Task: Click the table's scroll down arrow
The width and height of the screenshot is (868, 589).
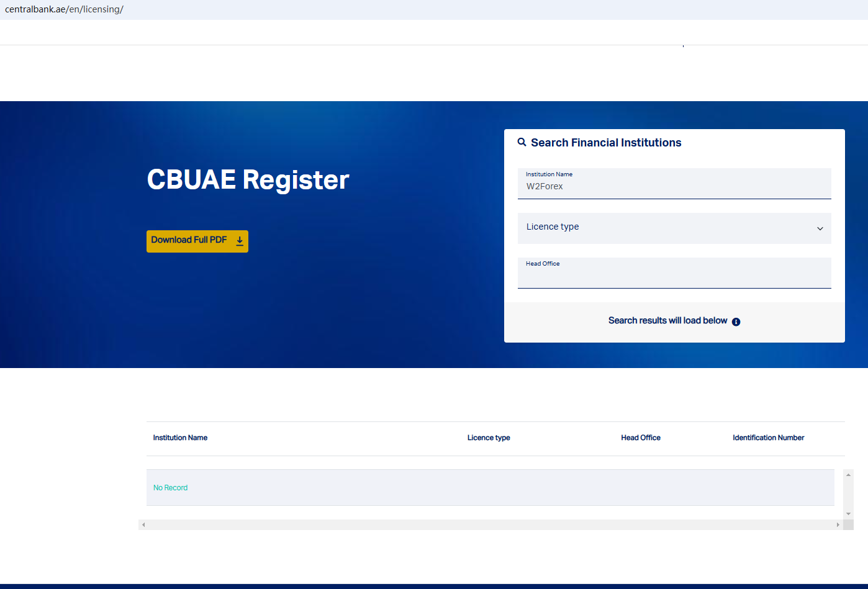Action: [848, 514]
